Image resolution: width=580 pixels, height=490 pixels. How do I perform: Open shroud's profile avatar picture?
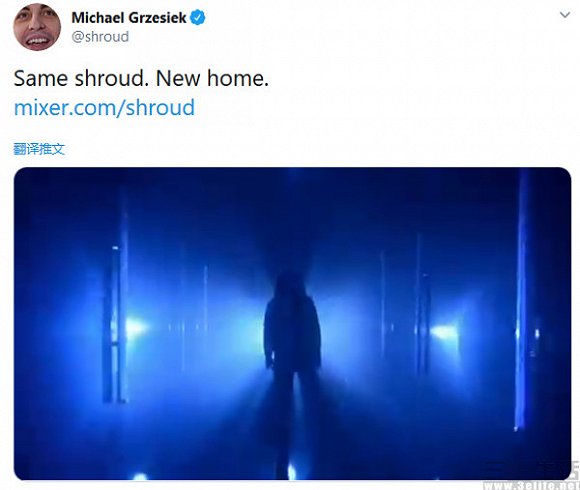[x=37, y=27]
